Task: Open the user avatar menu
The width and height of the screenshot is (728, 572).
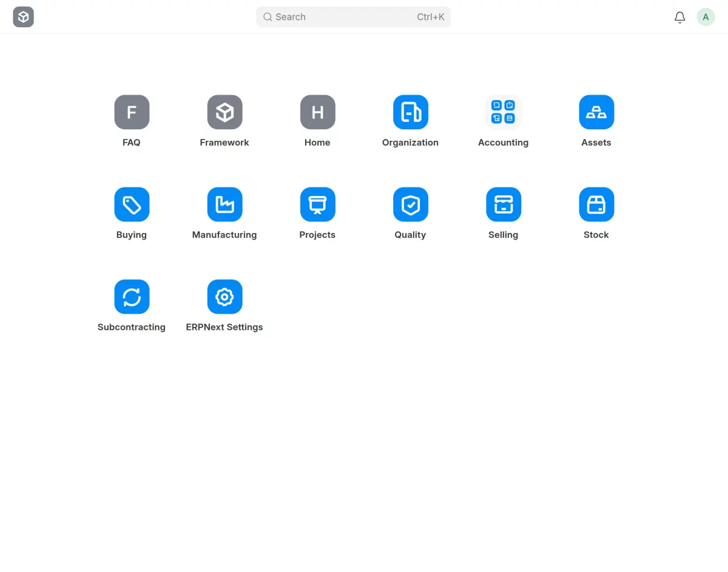Action: coord(706,17)
